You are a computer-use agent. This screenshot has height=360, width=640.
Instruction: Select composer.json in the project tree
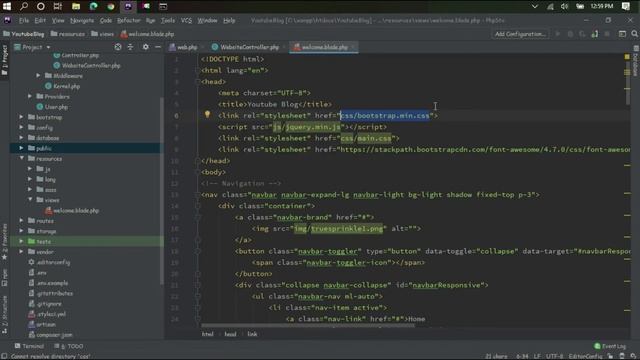[x=51, y=335]
